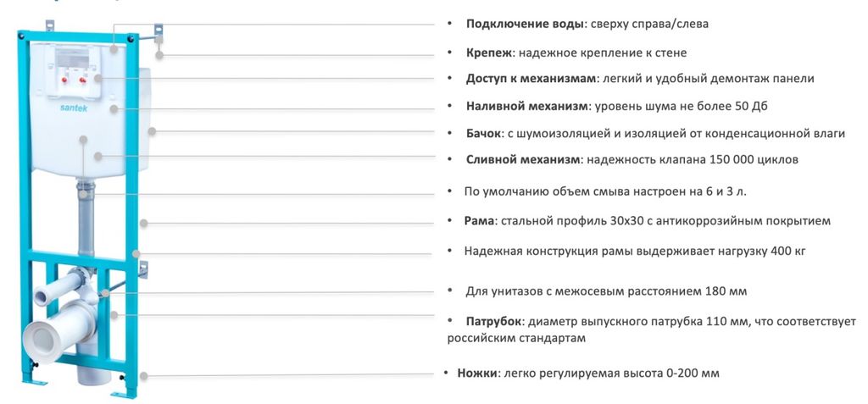Image resolution: width=868 pixels, height=404 pixels.
Task: Click the left red valve knob
Action: coord(60,81)
